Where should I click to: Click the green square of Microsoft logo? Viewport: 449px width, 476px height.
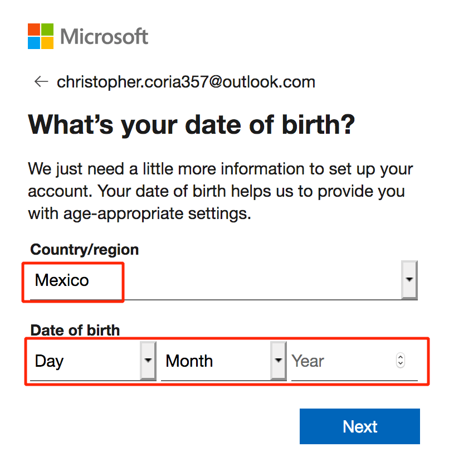[47, 30]
